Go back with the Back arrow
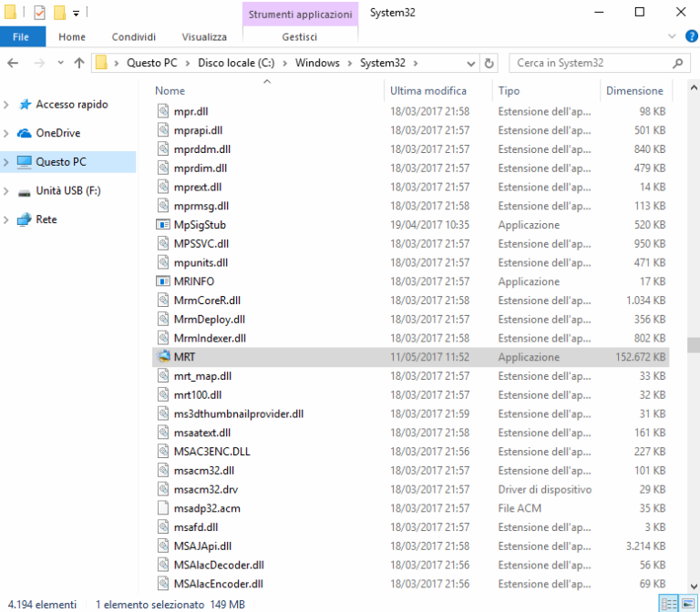The width and height of the screenshot is (700, 612). coord(13,63)
